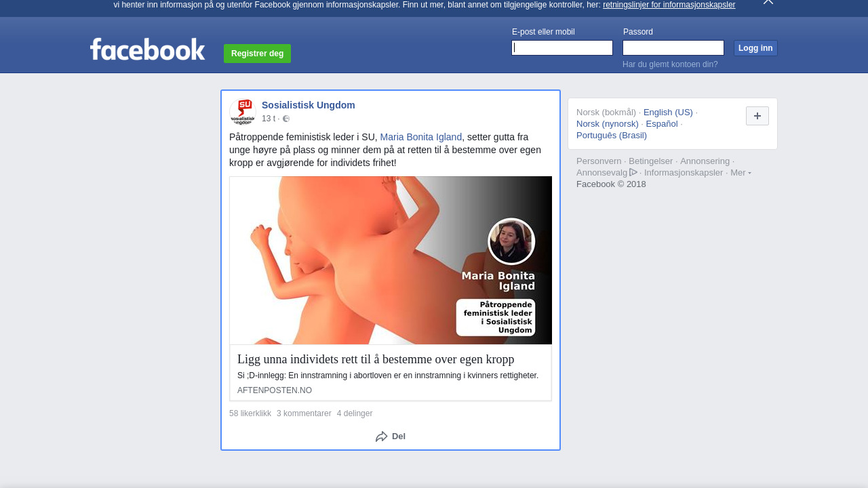
Task: Click the public globe privacy icon
Action: (286, 119)
